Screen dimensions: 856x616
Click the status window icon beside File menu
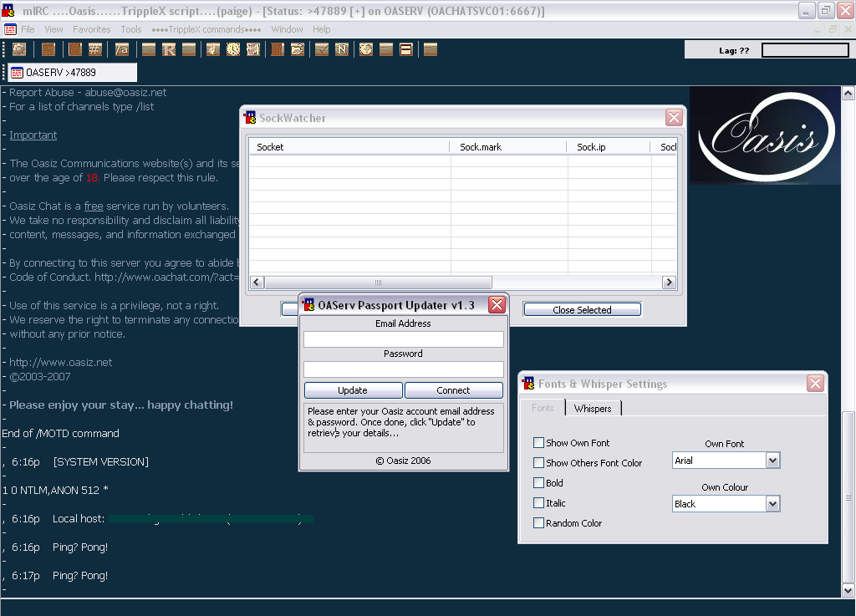tap(10, 29)
